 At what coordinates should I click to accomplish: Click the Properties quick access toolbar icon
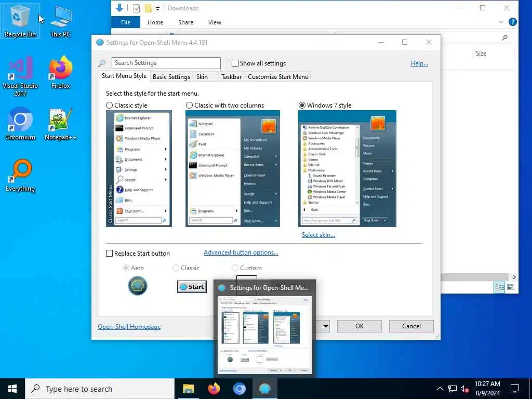[x=137, y=8]
